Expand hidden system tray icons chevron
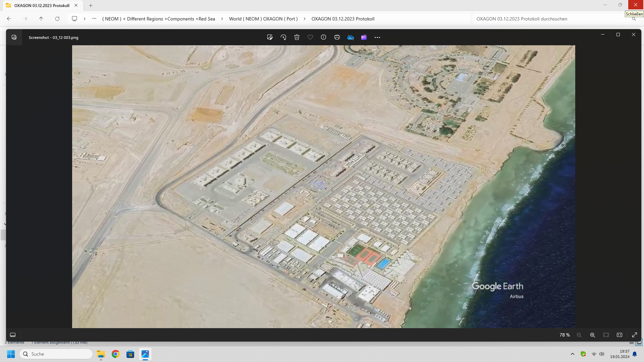The image size is (644, 362). click(573, 354)
